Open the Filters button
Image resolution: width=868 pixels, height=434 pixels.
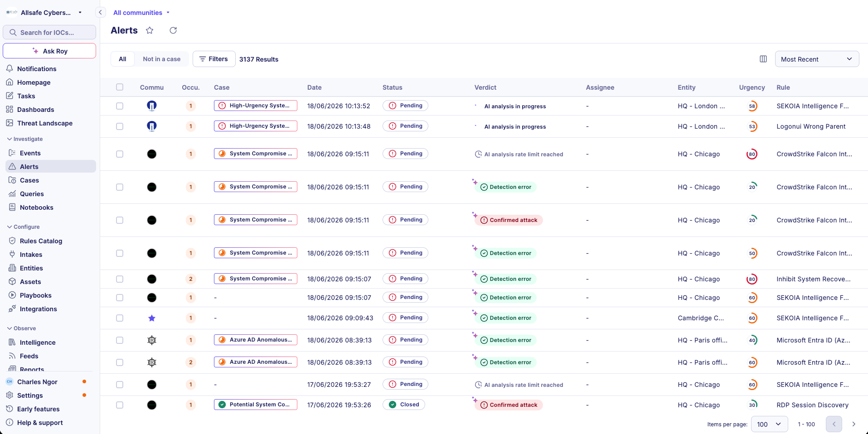(214, 59)
